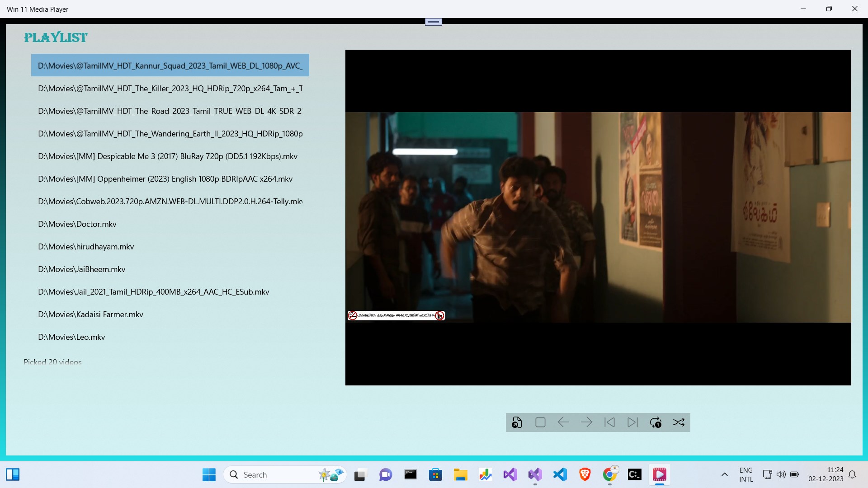Click the left arrow seek-back button

[563, 422]
